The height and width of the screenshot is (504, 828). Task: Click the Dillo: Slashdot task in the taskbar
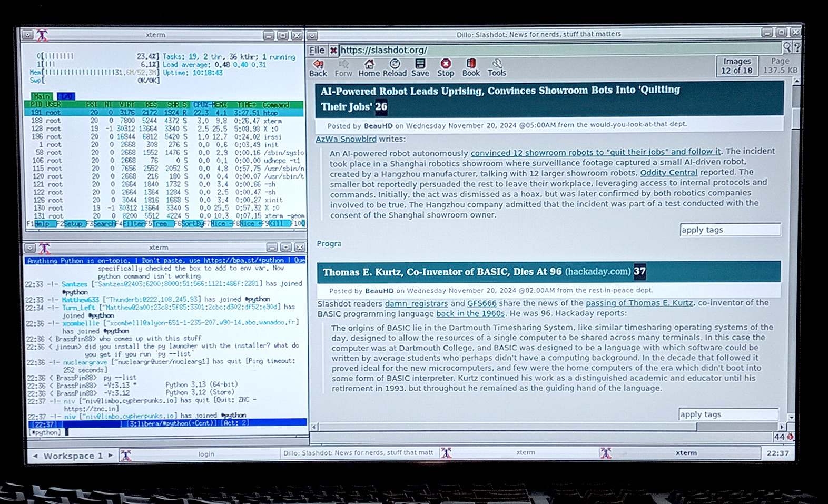pyautogui.click(x=359, y=453)
